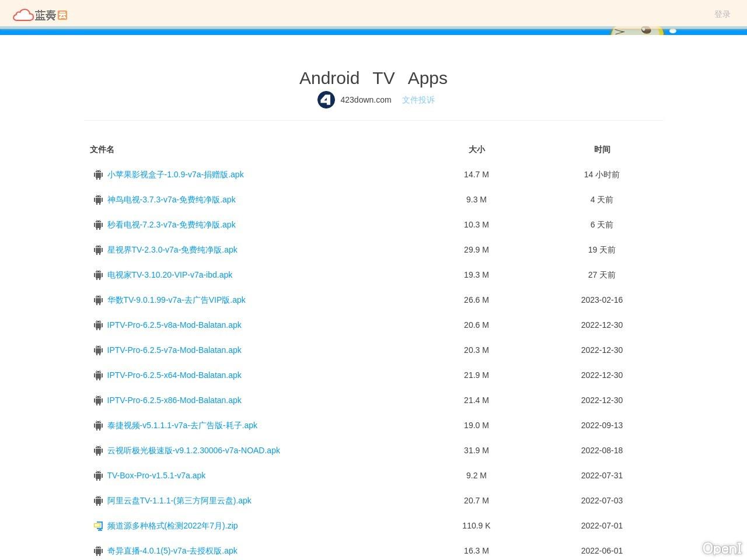Open the 登录 login link
The height and width of the screenshot is (560, 747).
(722, 14)
